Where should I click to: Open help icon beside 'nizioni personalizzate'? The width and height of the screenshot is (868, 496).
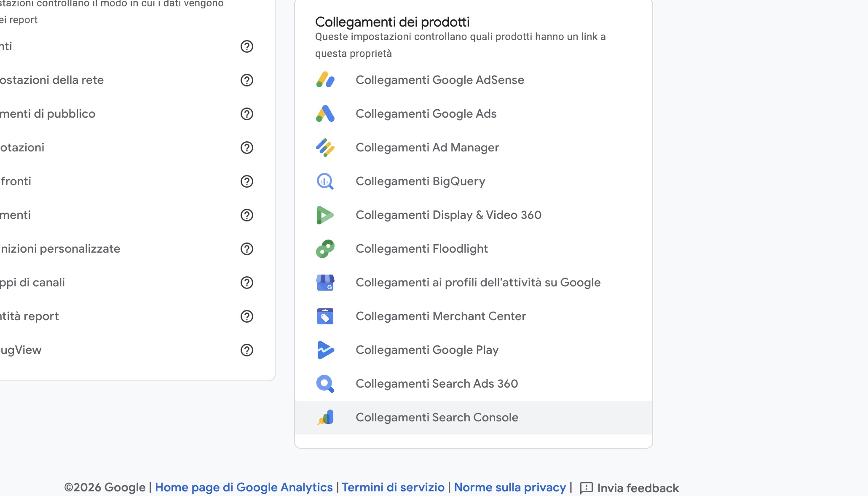tap(247, 249)
